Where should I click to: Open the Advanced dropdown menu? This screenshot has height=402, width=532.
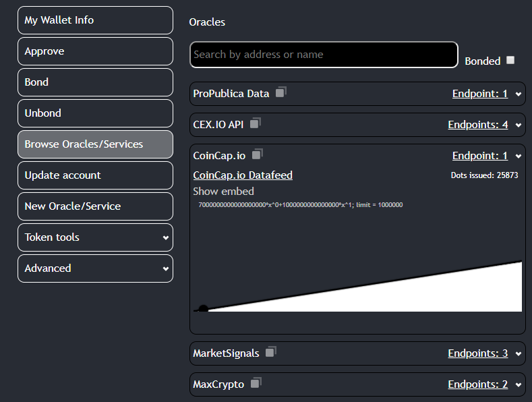click(95, 268)
